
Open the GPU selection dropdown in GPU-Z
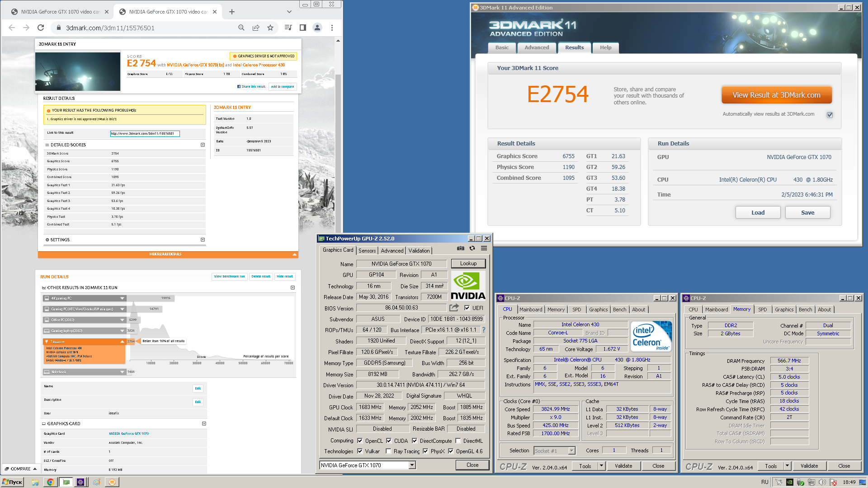point(412,465)
